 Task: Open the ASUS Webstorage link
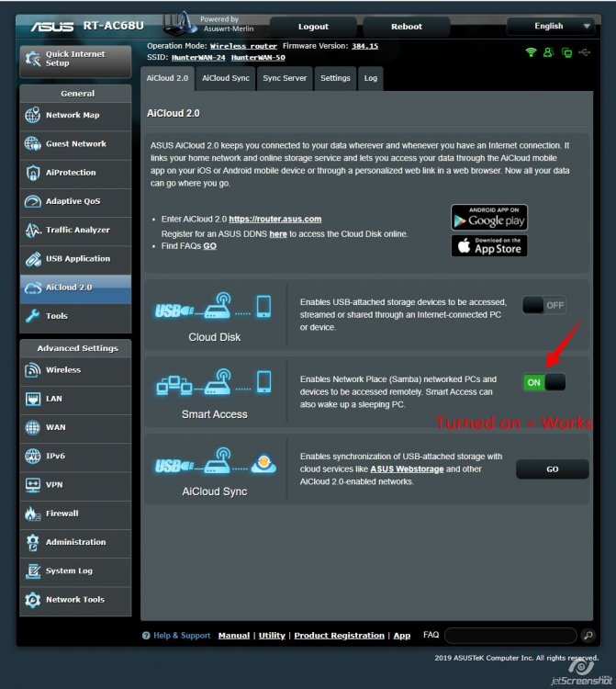tap(407, 469)
